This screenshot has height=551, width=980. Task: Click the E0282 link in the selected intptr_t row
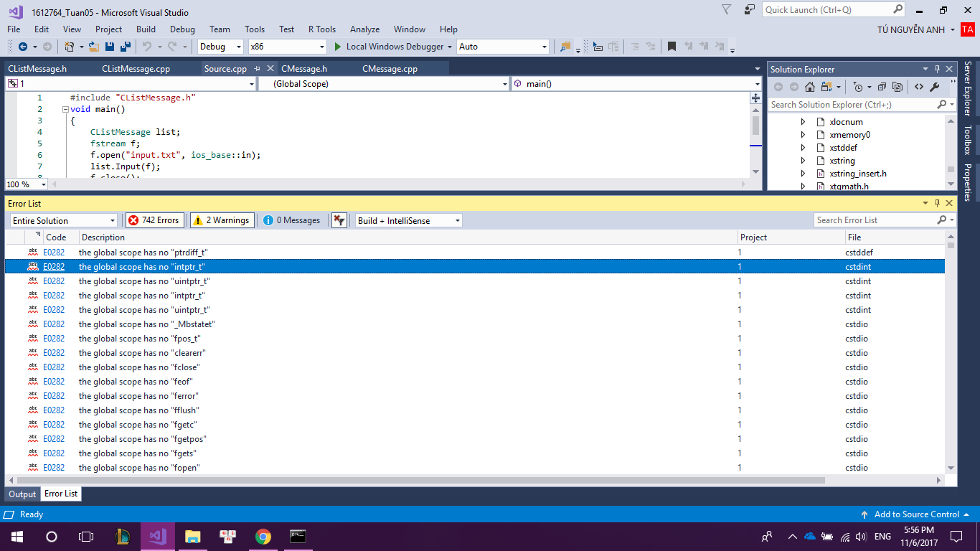coord(54,267)
